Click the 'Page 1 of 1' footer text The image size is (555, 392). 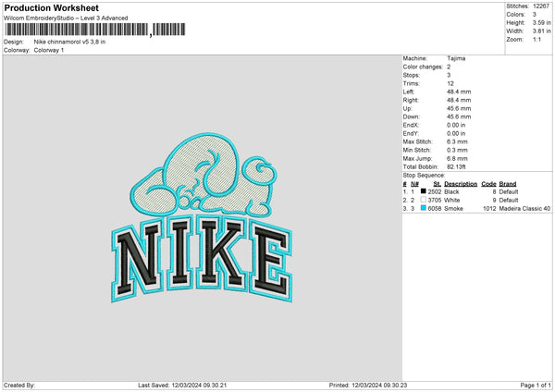pyautogui.click(x=536, y=386)
